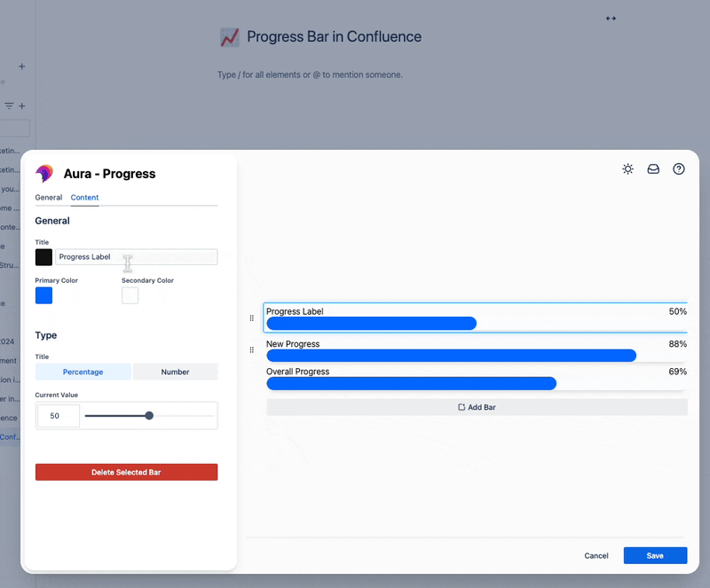Viewport: 710px width, 588px height.
Task: Click the Current Value slider handle
Action: click(x=148, y=414)
